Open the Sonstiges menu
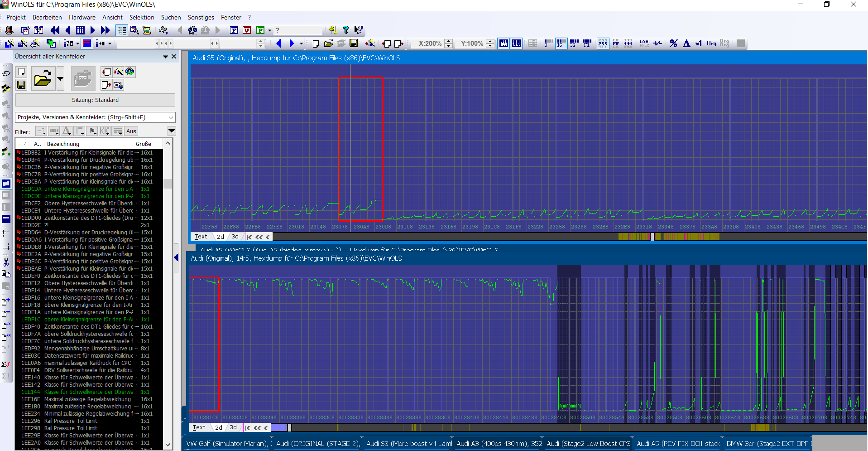 pos(201,17)
